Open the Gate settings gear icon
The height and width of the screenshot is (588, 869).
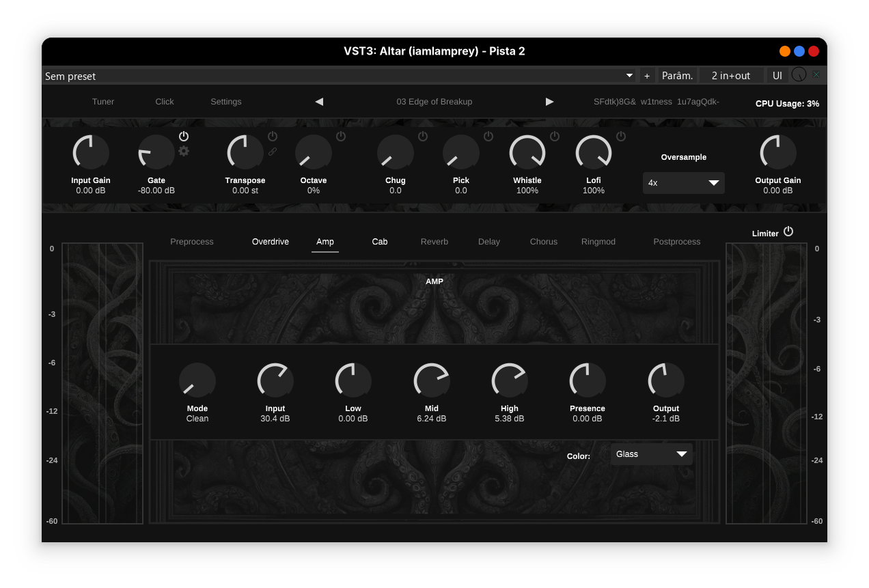[x=184, y=151]
